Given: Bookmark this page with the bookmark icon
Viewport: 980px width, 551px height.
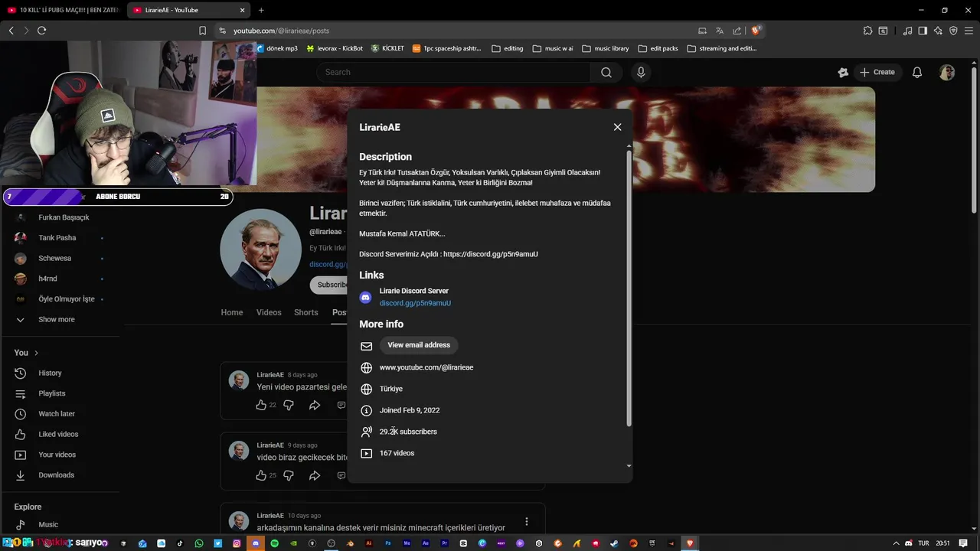Looking at the screenshot, I should click(x=202, y=31).
